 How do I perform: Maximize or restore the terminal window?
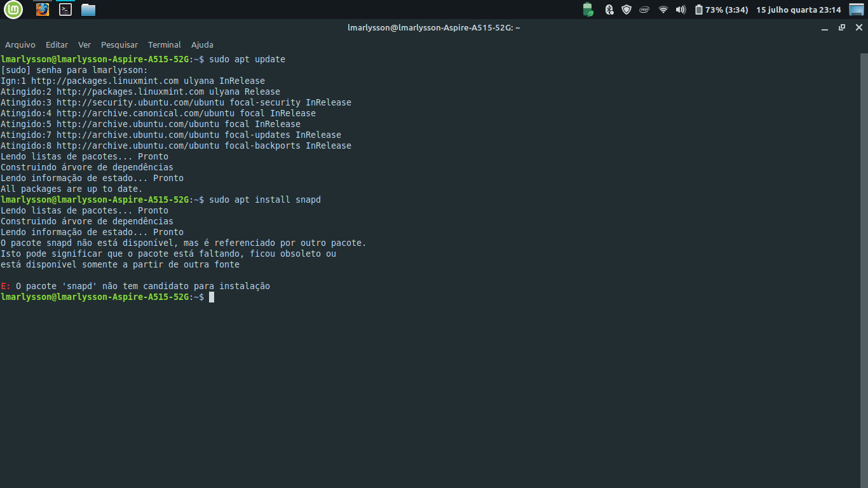pos(842,28)
